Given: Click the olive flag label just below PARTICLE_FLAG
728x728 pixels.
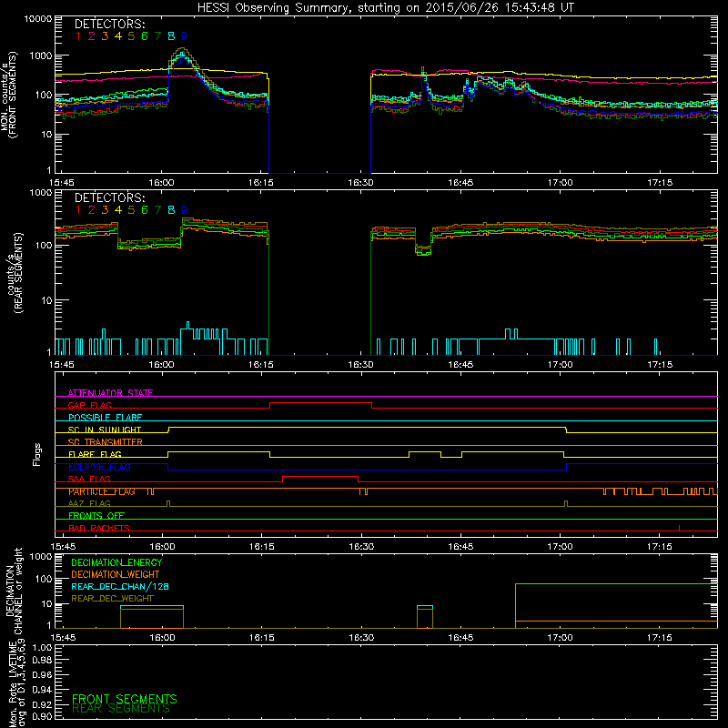Looking at the screenshot, I should point(89,504).
